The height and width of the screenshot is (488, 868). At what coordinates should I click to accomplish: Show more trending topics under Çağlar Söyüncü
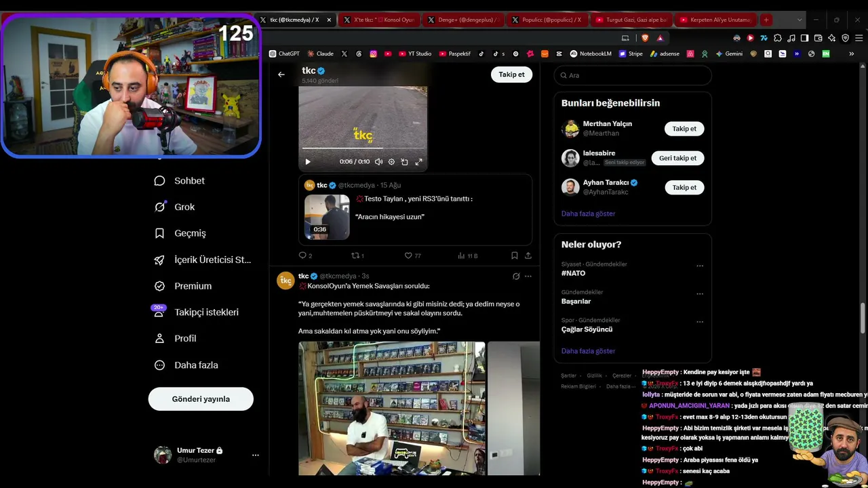coord(588,351)
